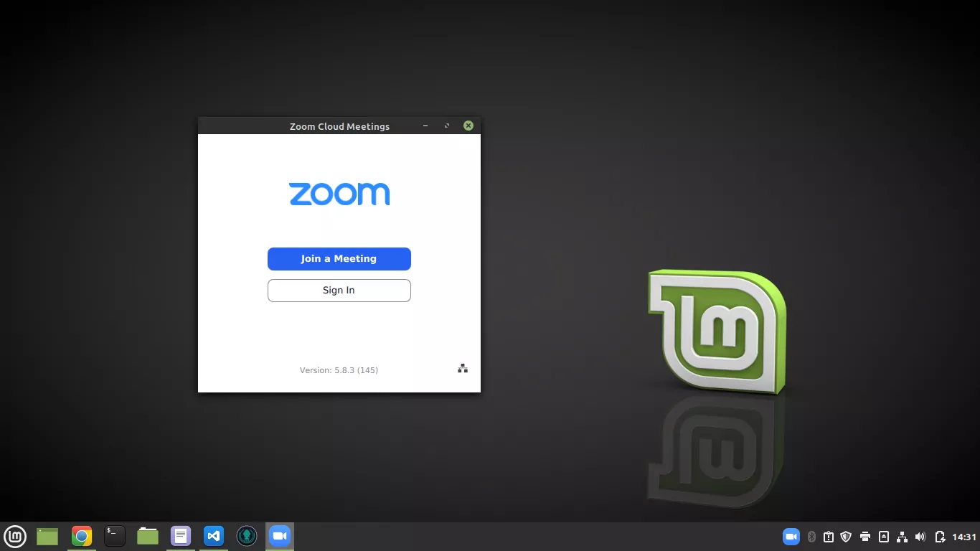Open the clipboard alert tray icon

pos(829,537)
